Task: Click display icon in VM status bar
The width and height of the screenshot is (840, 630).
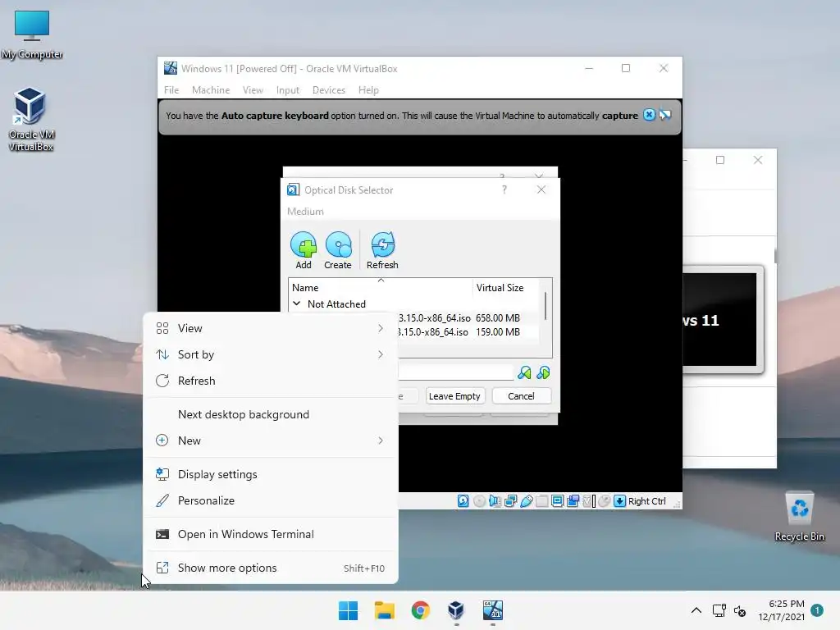Action: pyautogui.click(x=557, y=501)
